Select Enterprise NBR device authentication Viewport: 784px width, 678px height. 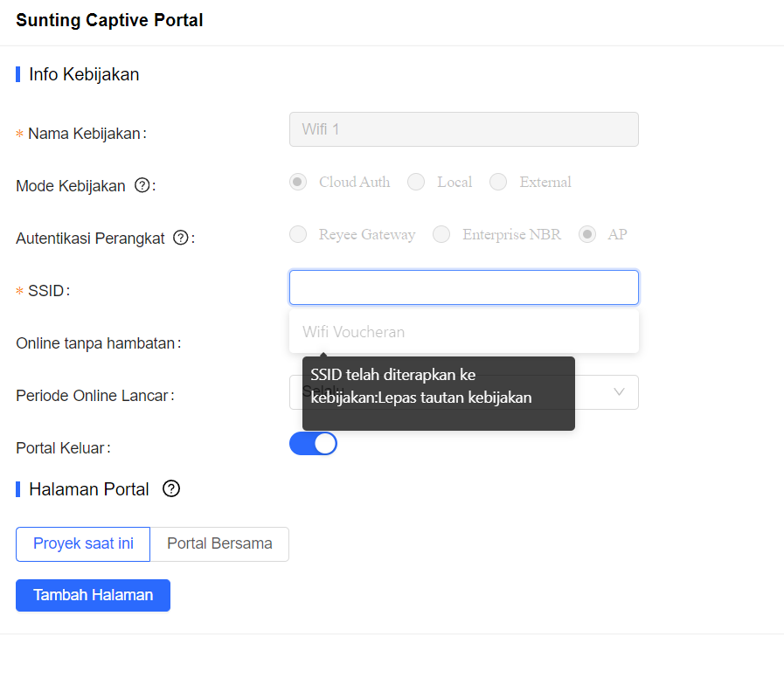(442, 234)
